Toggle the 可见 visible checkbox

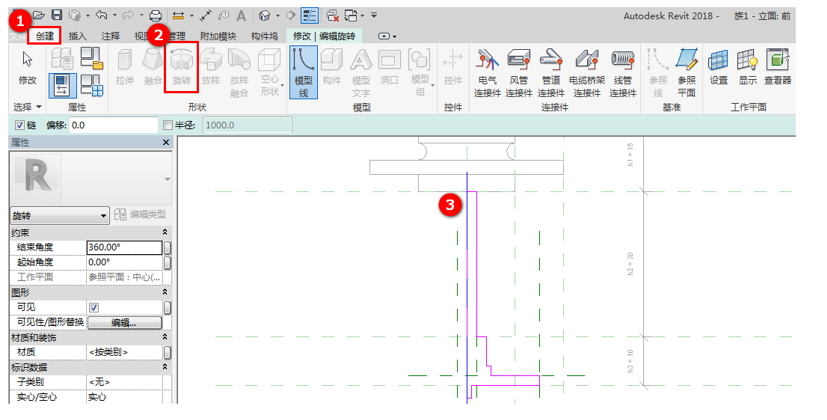click(x=94, y=307)
